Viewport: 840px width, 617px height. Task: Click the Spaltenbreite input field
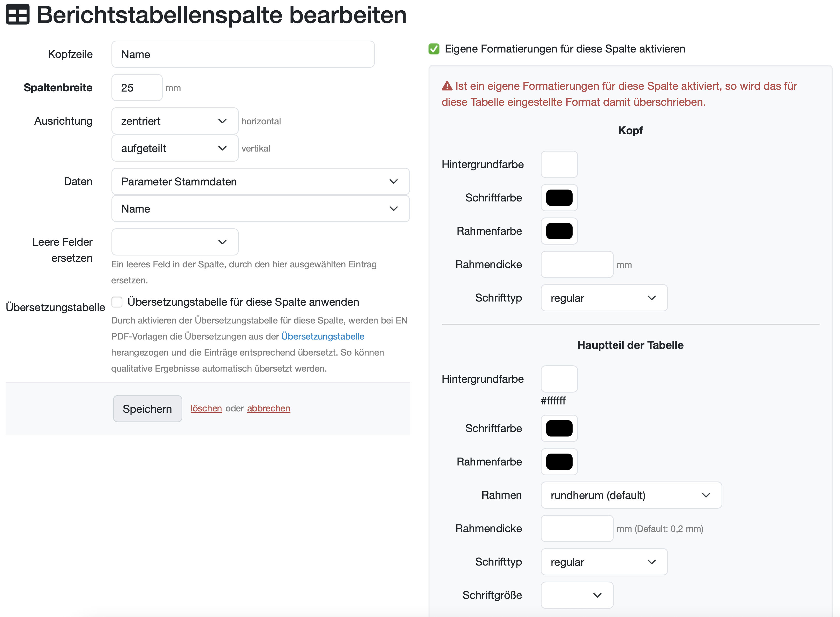pyautogui.click(x=137, y=88)
